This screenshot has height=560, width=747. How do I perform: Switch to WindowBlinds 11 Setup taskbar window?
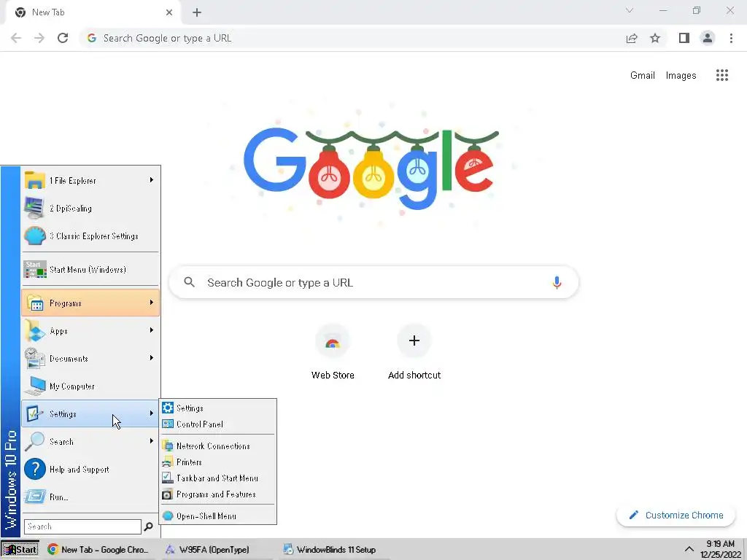click(x=334, y=550)
